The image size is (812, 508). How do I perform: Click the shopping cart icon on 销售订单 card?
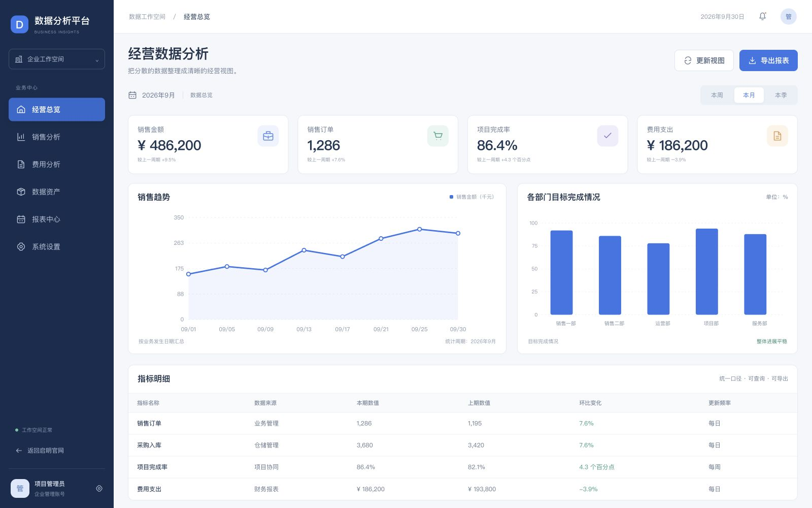click(x=437, y=136)
